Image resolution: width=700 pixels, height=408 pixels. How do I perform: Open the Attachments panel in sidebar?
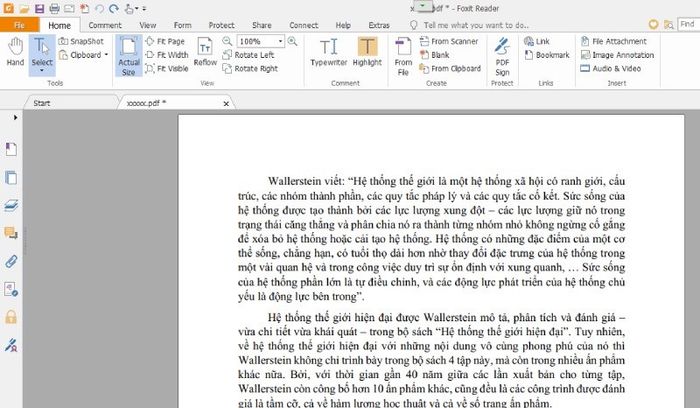point(12,261)
